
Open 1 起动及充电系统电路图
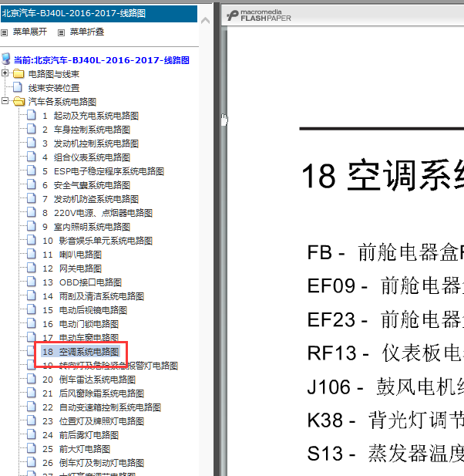[91, 116]
